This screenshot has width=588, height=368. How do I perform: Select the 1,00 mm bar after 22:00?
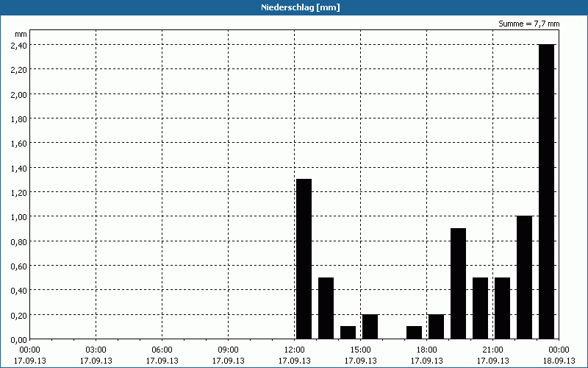(524, 277)
